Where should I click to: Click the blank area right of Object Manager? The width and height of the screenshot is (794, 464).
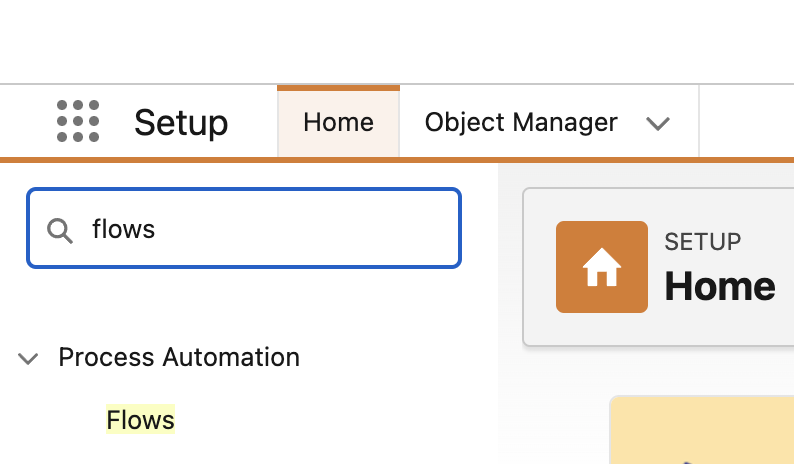[x=745, y=122]
